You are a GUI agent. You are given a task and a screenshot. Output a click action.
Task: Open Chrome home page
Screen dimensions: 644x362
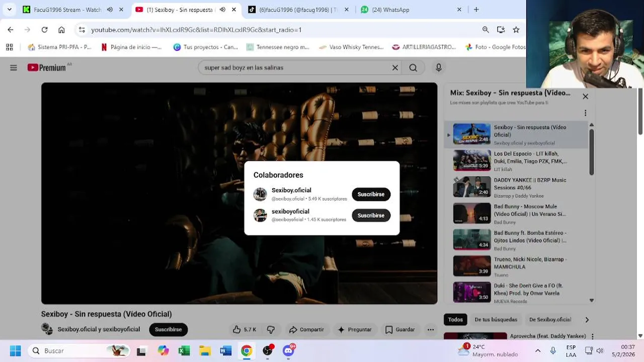tap(61, 30)
